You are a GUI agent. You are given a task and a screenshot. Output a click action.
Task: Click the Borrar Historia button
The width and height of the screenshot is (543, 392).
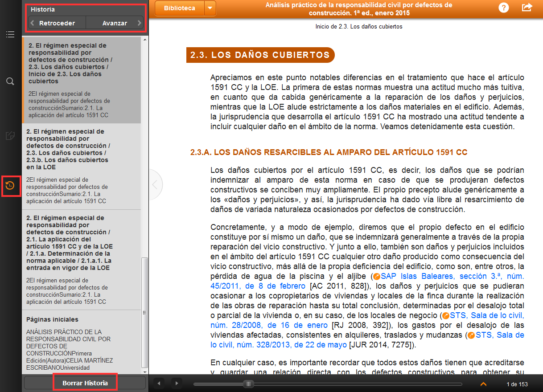pyautogui.click(x=85, y=383)
